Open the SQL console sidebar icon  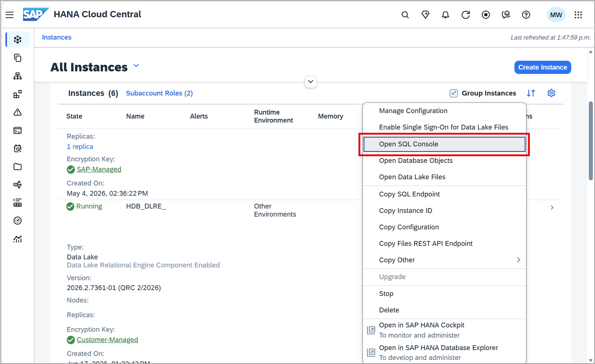(x=17, y=130)
